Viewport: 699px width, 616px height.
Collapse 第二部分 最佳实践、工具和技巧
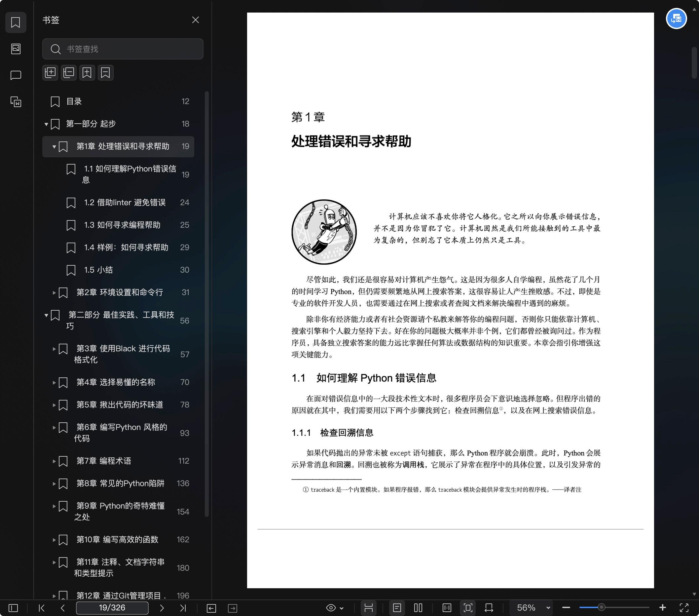pos(46,315)
